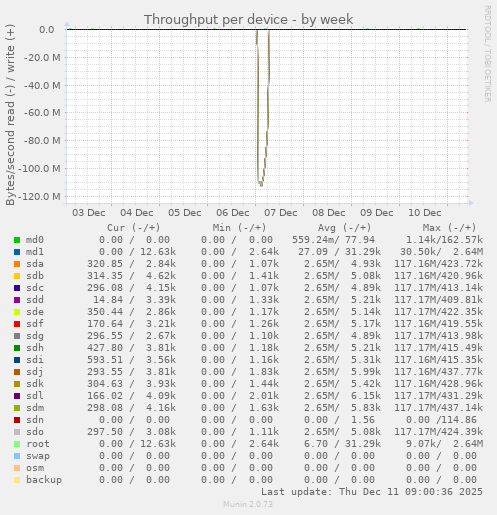The width and height of the screenshot is (497, 515).
Task: Click the sdn dark red legend swatch
Action: pyautogui.click(x=17, y=420)
